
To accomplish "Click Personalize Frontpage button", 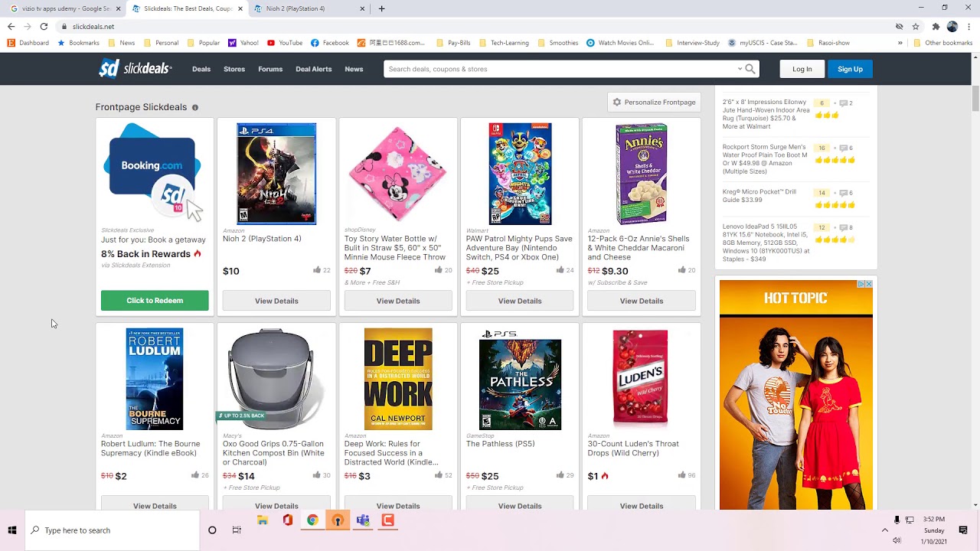I will 655,102.
